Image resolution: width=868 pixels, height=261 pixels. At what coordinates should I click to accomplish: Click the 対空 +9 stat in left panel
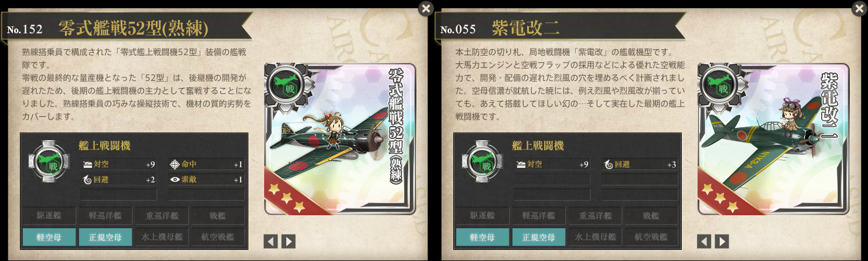118,164
